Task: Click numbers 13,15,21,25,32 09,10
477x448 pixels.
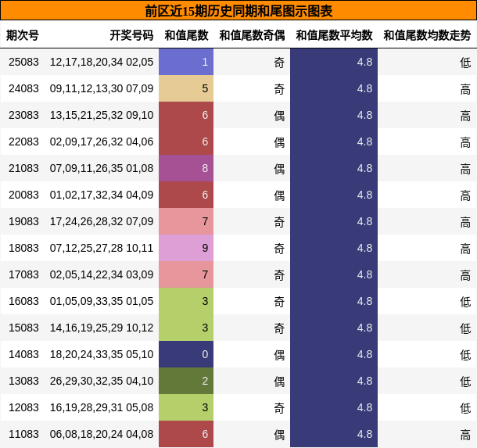Action: [102, 115]
